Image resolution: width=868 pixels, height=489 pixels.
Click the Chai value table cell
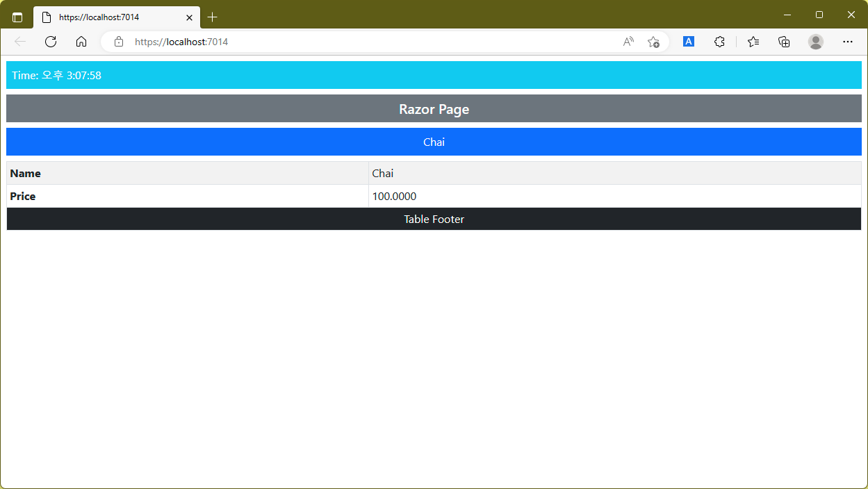615,173
